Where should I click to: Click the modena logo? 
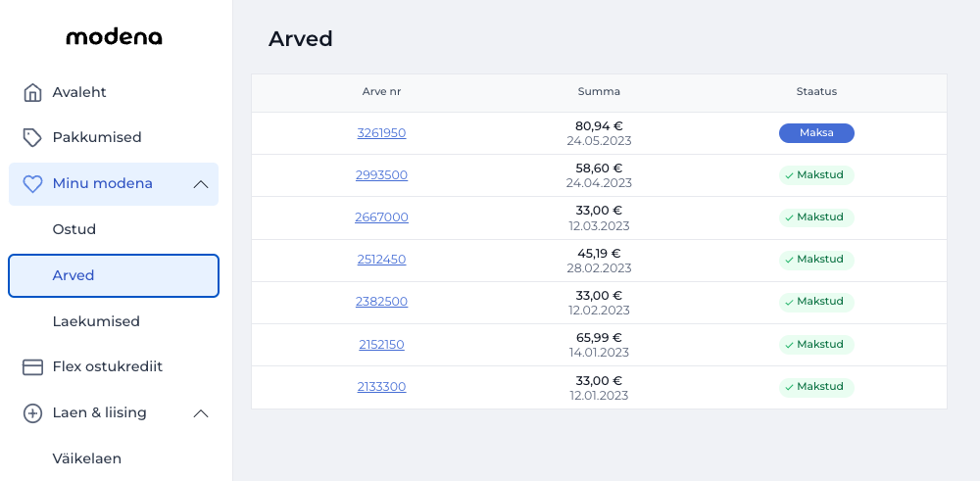click(x=114, y=37)
